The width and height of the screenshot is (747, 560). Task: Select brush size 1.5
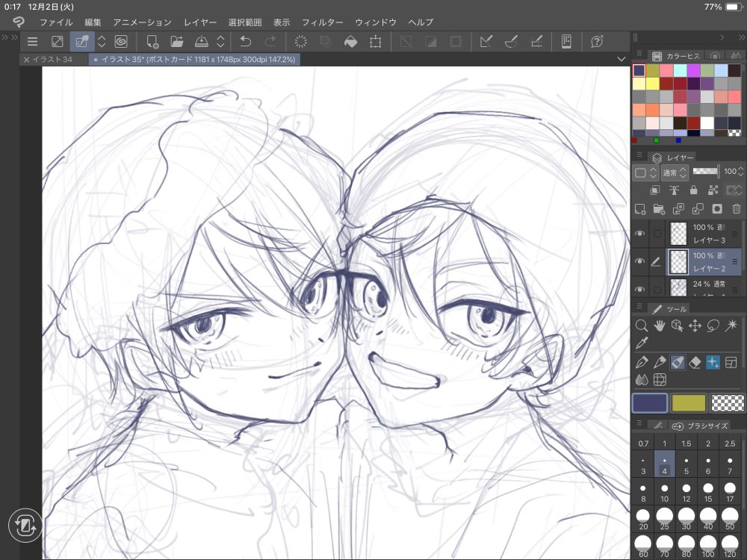686,444
